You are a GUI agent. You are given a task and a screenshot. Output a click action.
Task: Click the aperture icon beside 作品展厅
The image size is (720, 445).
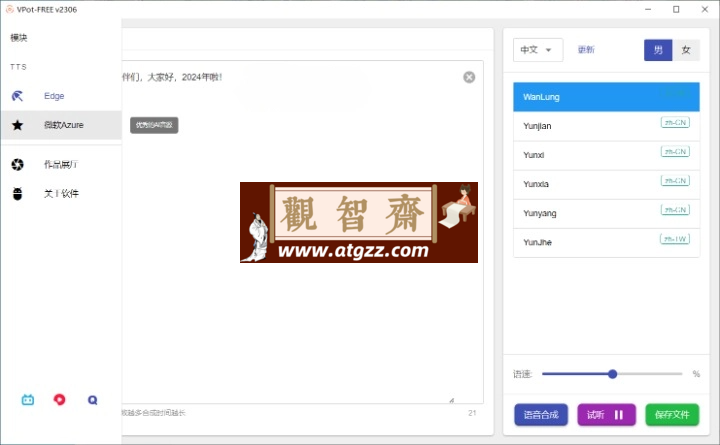pos(17,164)
